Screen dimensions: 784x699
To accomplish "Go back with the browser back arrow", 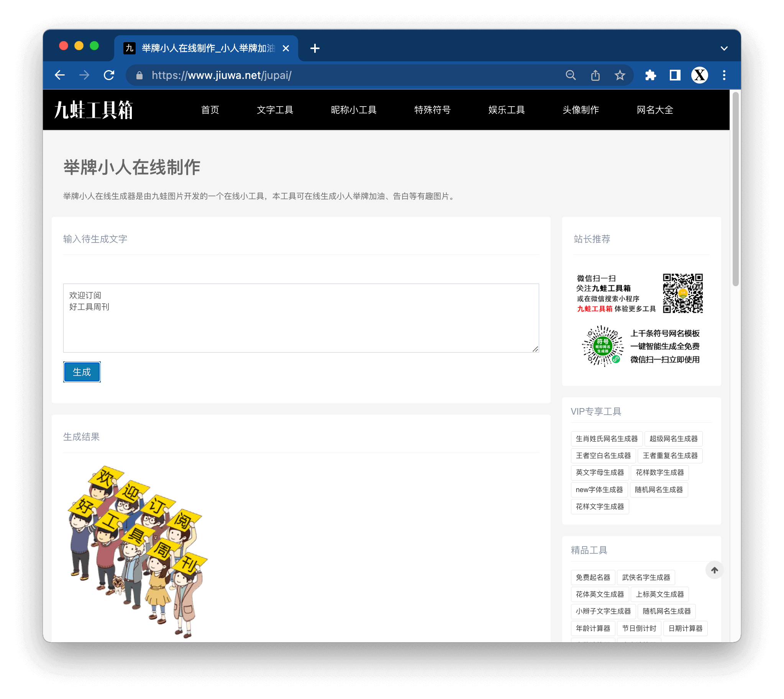I will click(x=59, y=75).
